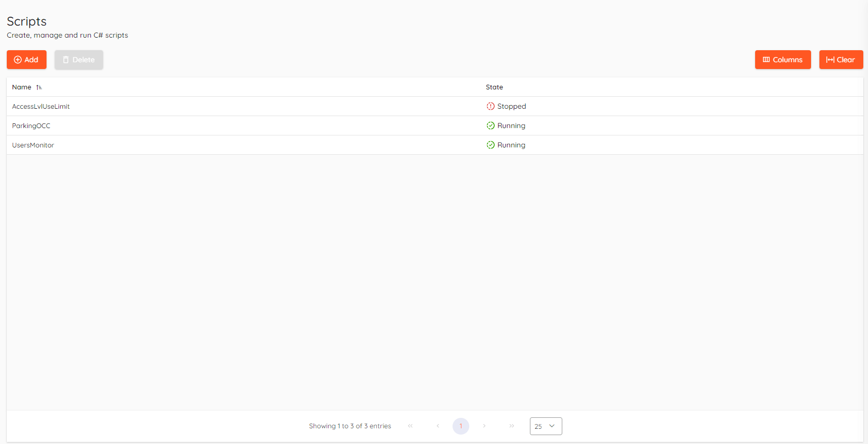Open the UsersMonitor script row
Image resolution: width=868 pixels, height=444 pixels.
tap(435, 145)
